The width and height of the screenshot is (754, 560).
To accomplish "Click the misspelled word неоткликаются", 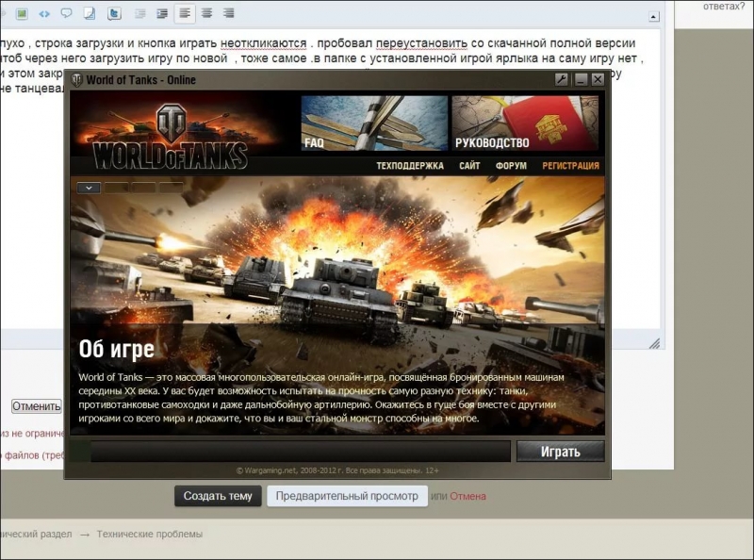I will tap(264, 42).
